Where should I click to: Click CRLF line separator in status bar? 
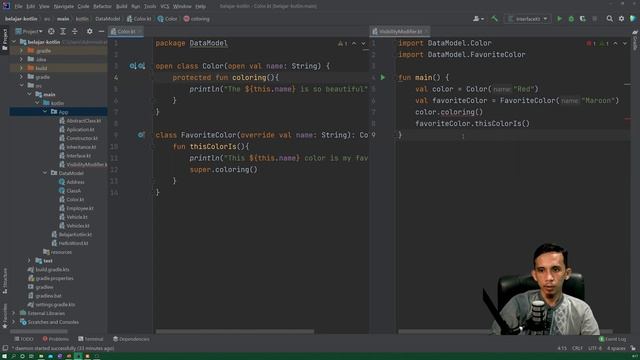(x=577, y=348)
